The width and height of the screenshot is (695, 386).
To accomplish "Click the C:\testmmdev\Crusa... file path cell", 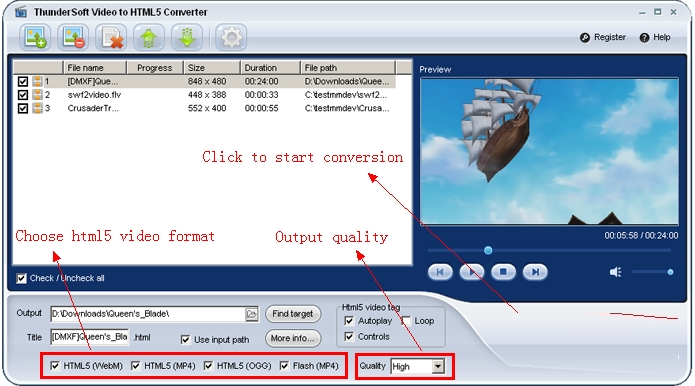I will coord(347,108).
